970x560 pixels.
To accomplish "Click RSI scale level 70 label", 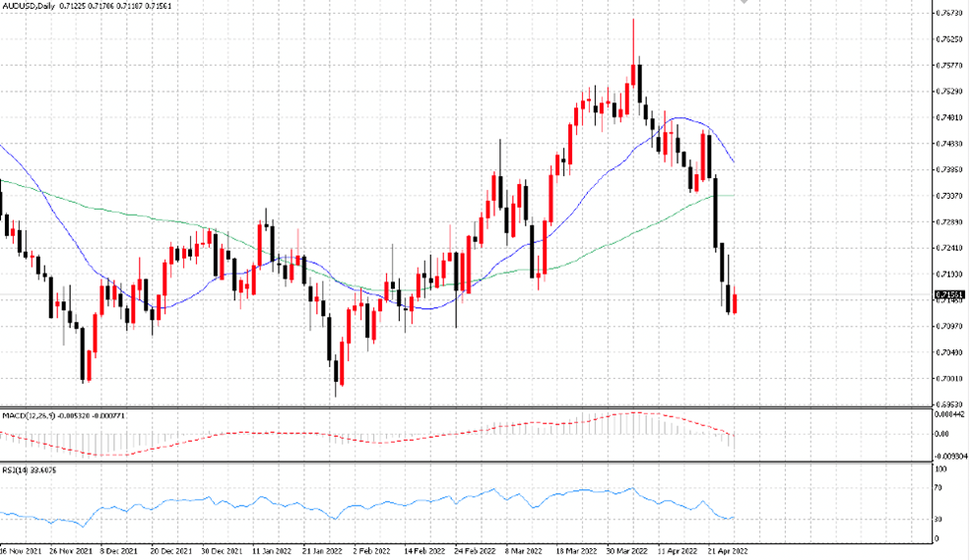I will coord(938,488).
